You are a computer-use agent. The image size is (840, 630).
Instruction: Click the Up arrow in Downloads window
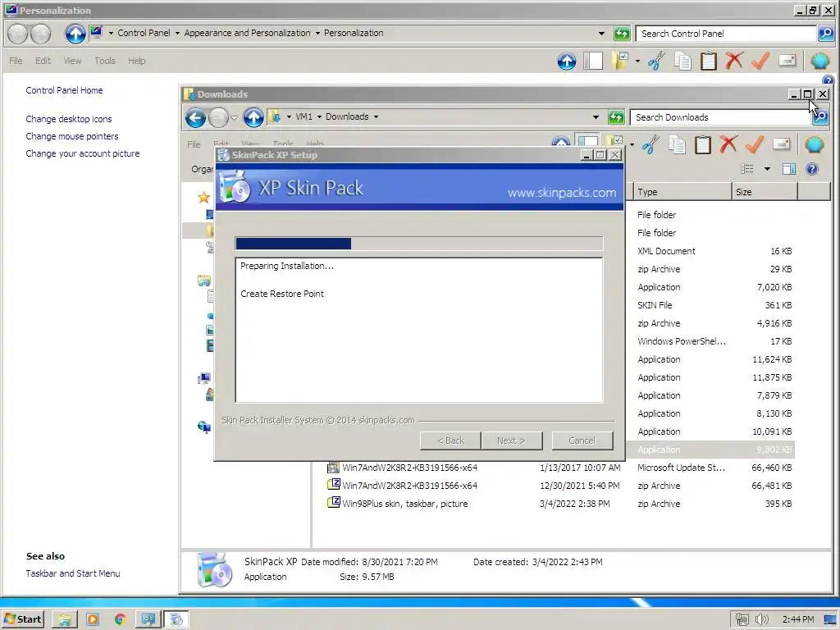[x=253, y=117]
